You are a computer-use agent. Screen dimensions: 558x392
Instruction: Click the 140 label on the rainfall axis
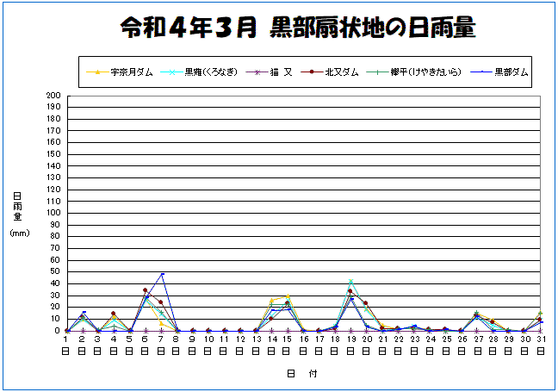click(53, 166)
